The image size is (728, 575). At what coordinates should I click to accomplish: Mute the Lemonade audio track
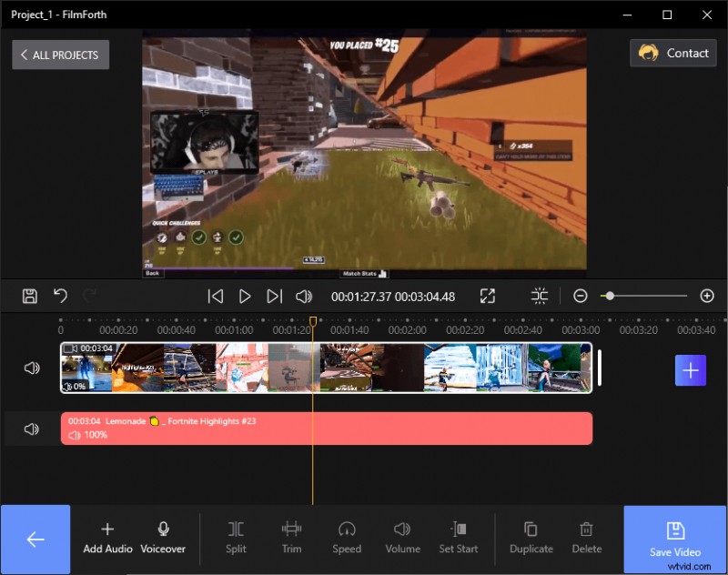point(34,428)
